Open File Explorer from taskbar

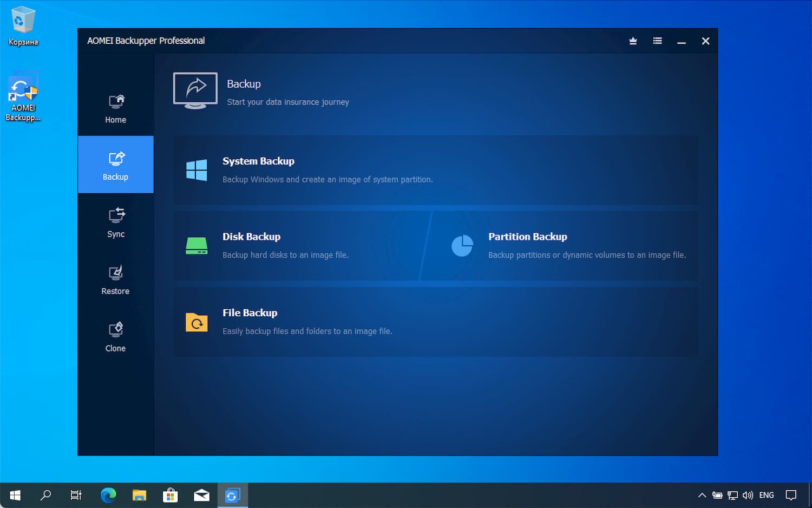pyautogui.click(x=139, y=495)
